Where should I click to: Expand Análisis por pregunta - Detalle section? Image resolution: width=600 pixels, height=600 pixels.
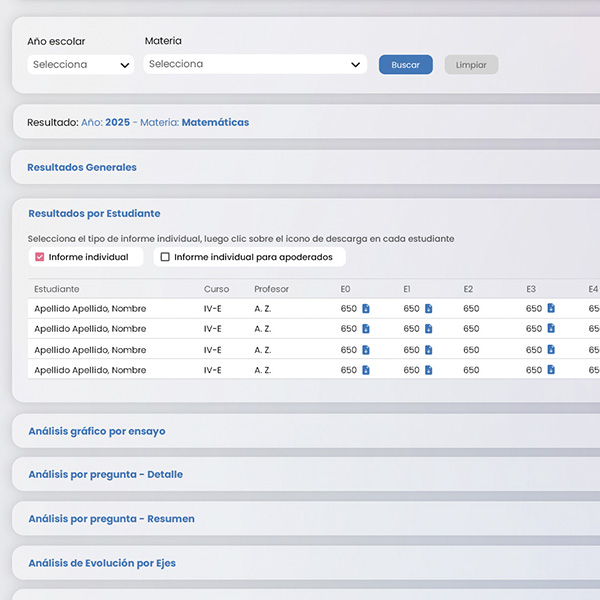(x=105, y=474)
